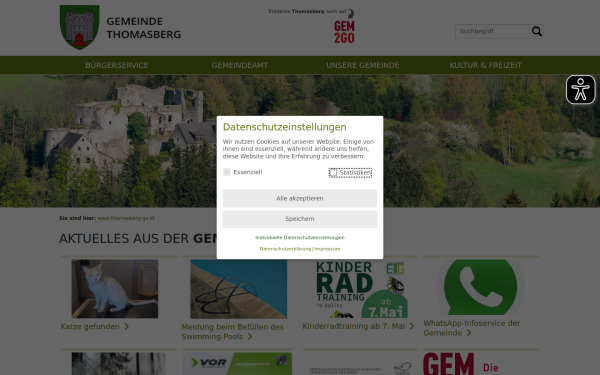The image size is (600, 375).
Task: Click the chevron after Swimming-Pools headline
Action: point(250,336)
